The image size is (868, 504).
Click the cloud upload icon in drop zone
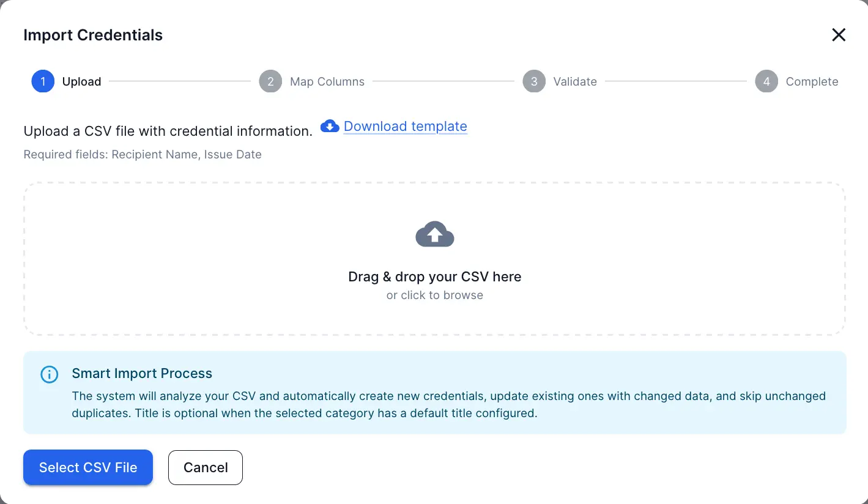coord(434,234)
